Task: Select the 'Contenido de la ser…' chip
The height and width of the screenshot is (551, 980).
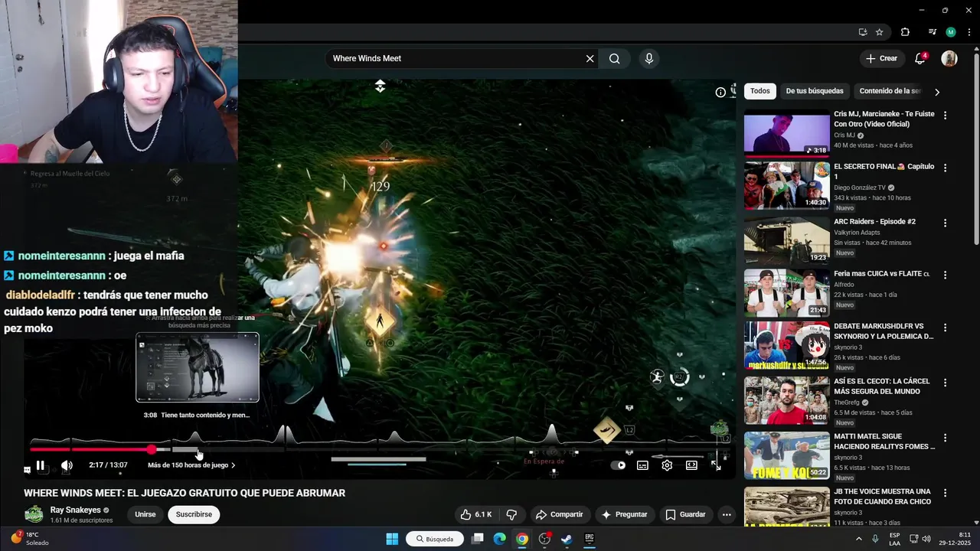Action: 890,91
